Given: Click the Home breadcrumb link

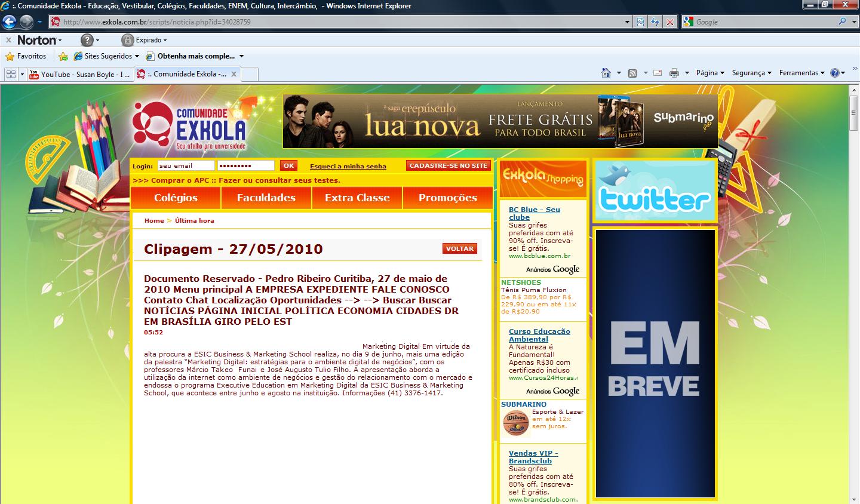Looking at the screenshot, I should tap(154, 220).
